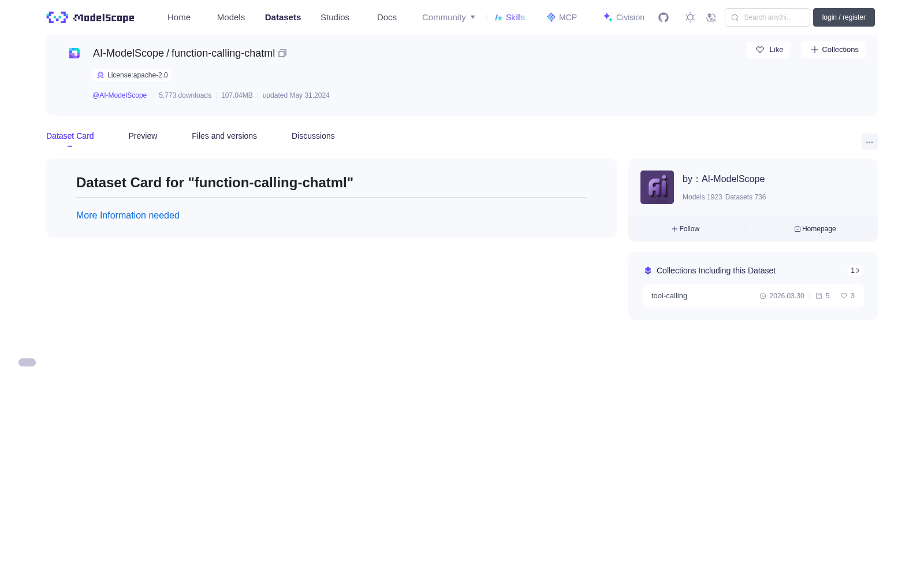Expand collections list via the 1 chevron

(x=855, y=271)
